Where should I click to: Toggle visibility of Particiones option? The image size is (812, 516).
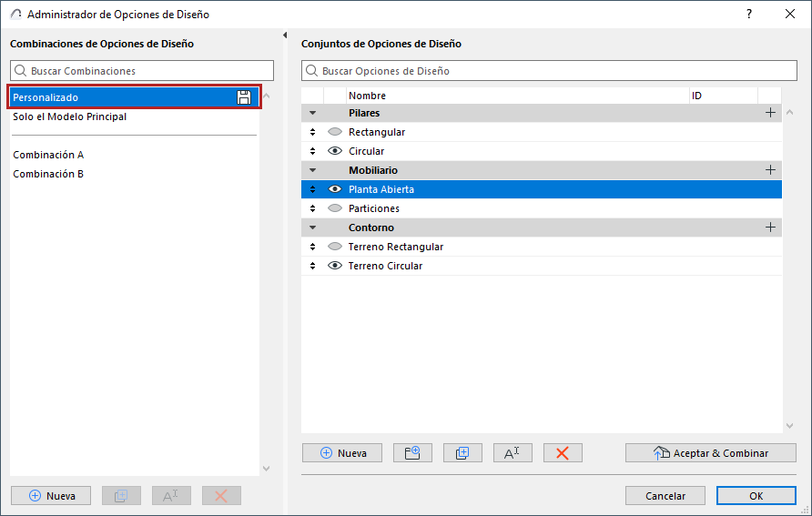coord(334,208)
